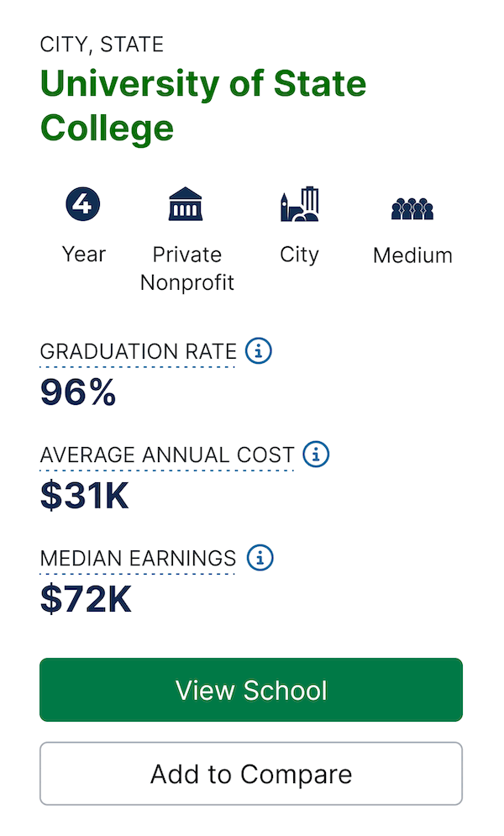Click the Graduation Rate underlined label
This screenshot has width=504, height=836.
coord(138,352)
